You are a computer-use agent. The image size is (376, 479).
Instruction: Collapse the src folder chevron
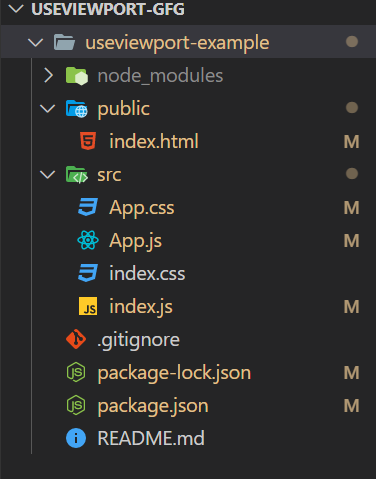click(47, 174)
